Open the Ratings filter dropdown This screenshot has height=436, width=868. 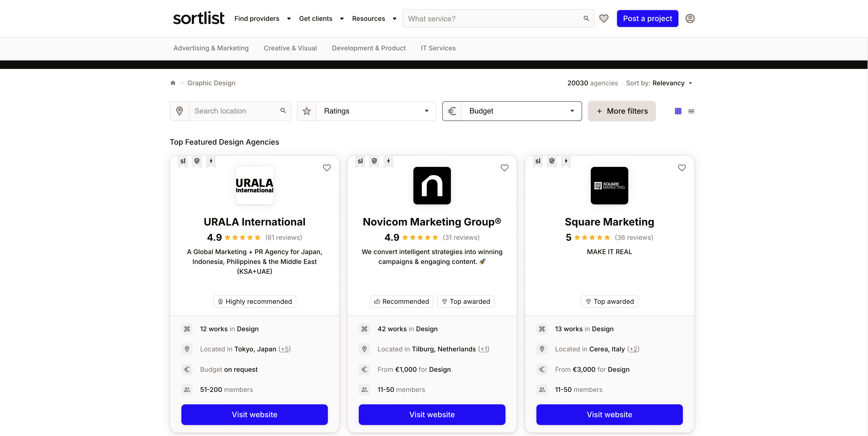376,111
